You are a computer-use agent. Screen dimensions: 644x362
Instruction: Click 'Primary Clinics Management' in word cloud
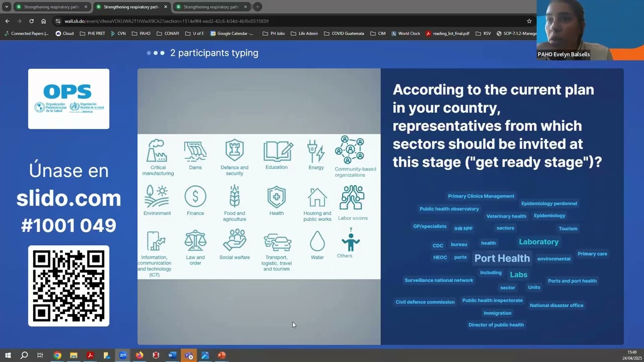481,196
